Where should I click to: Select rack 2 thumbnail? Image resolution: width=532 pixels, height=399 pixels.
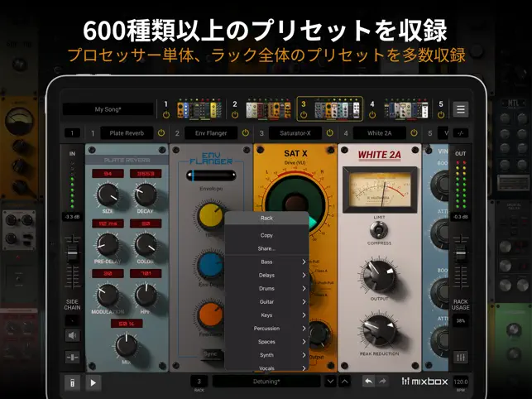pyautogui.click(x=268, y=109)
